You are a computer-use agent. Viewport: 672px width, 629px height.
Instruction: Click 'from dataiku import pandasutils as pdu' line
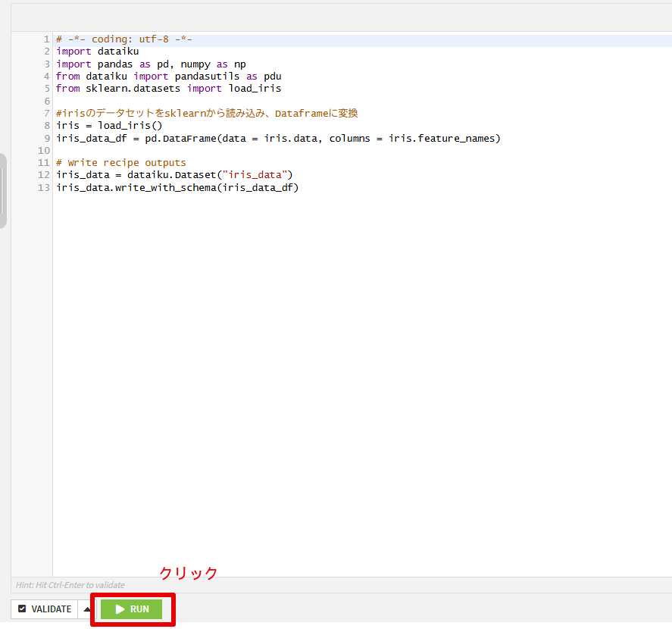168,77
